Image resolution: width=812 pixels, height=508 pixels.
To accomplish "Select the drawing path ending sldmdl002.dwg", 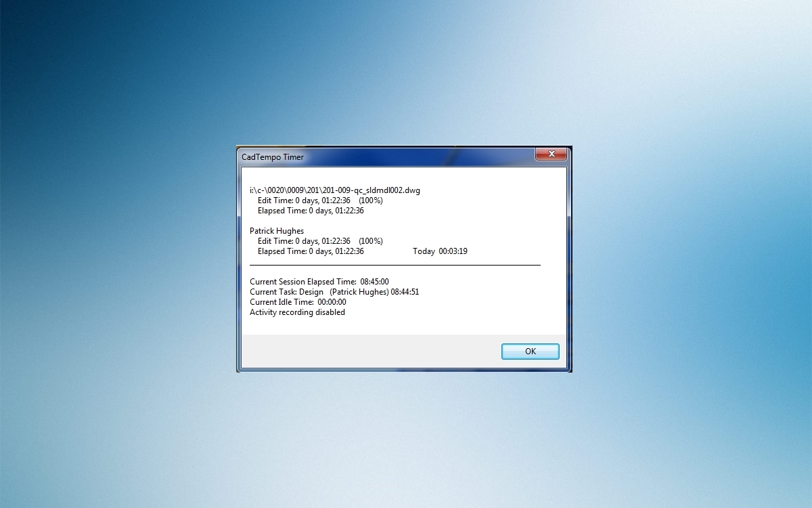I will 335,190.
